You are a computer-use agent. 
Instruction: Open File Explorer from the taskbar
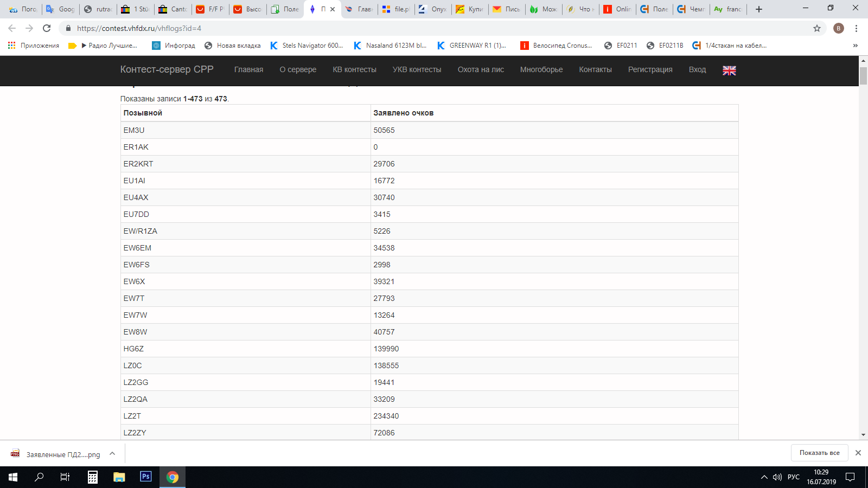point(119,477)
